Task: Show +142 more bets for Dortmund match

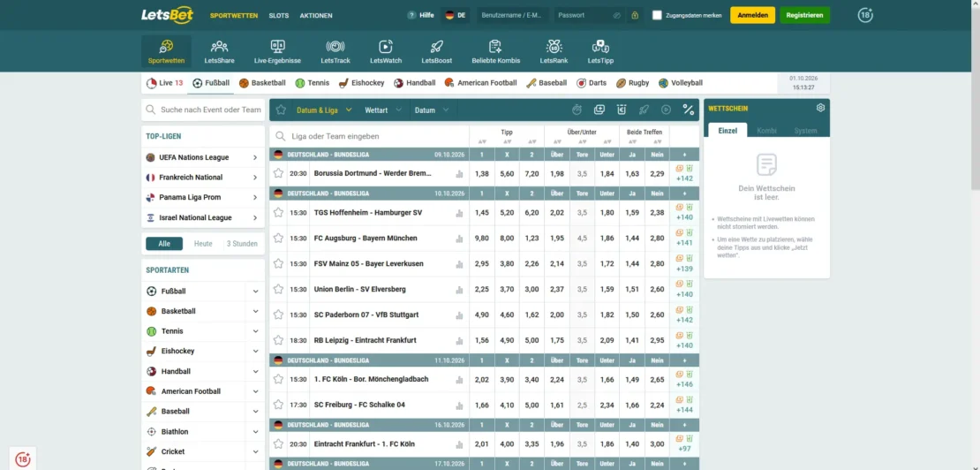Action: pyautogui.click(x=684, y=178)
